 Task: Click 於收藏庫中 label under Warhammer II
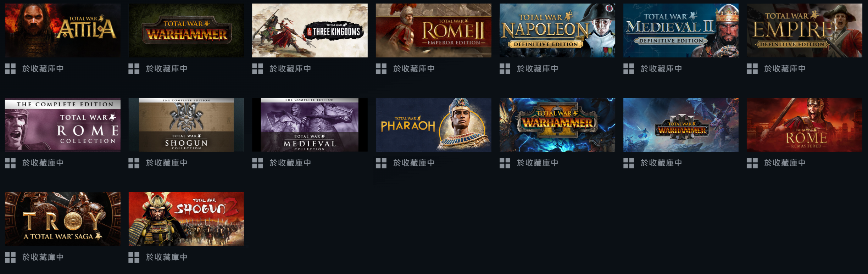coord(538,163)
